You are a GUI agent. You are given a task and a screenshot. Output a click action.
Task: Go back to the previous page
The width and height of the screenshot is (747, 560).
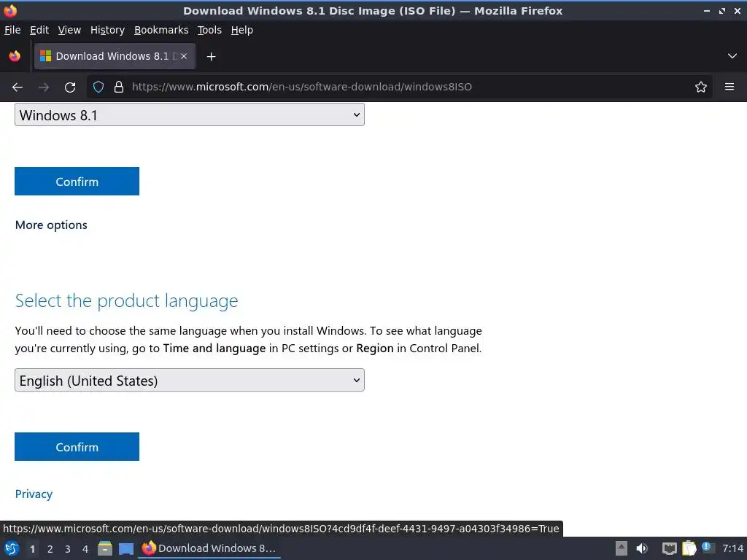pos(18,87)
